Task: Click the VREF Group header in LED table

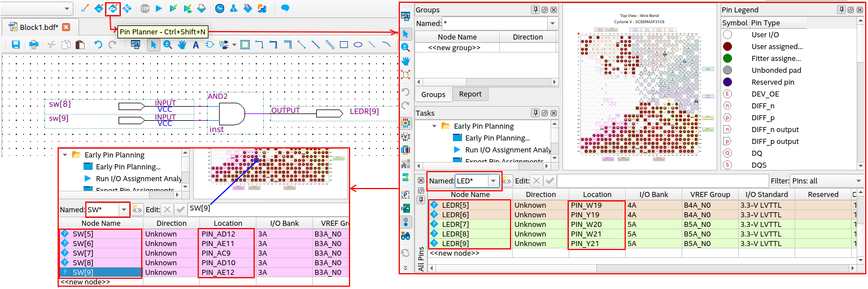Action: pyautogui.click(x=710, y=194)
